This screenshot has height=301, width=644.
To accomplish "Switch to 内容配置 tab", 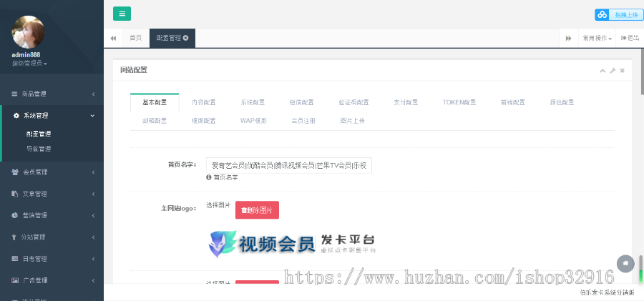I will tap(204, 103).
